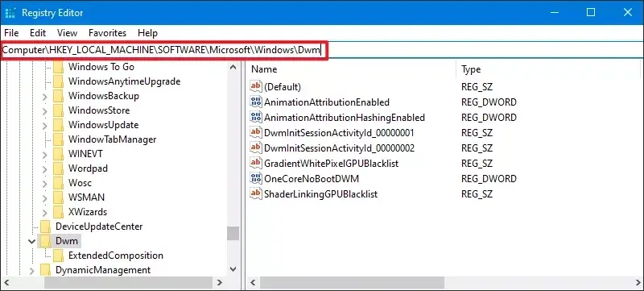
Task: Click the ShaderLinkingGPUBlacklist string icon
Action: tap(256, 193)
